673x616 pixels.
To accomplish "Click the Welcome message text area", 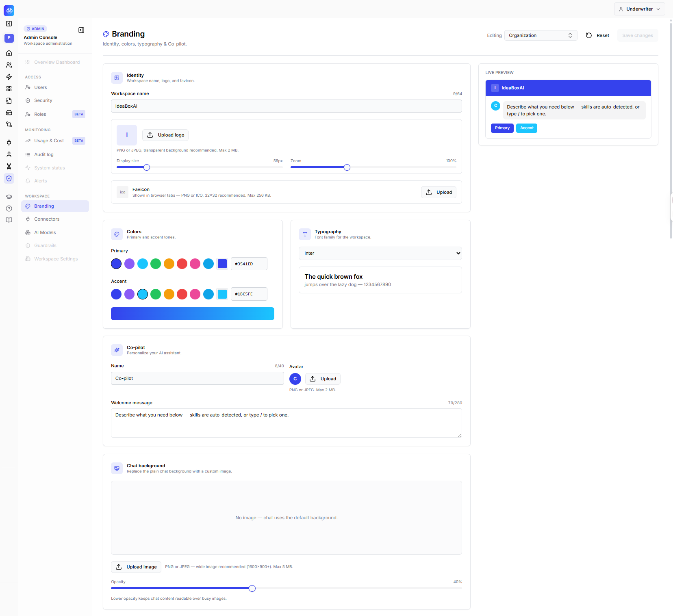I will click(x=287, y=423).
